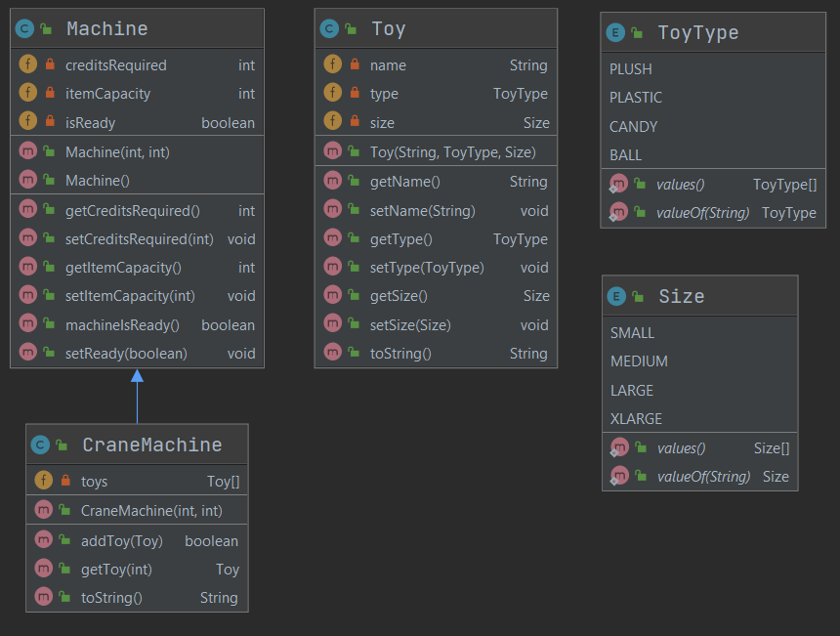Viewport: 840px width, 636px height.
Task: Click the method icon beside valueOf(String) in ToyType
Action: [619, 212]
